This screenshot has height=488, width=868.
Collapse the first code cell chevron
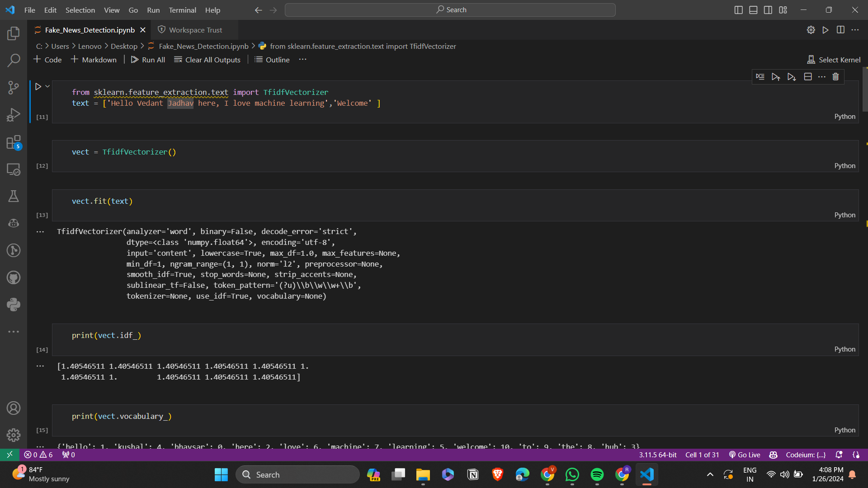tap(47, 86)
